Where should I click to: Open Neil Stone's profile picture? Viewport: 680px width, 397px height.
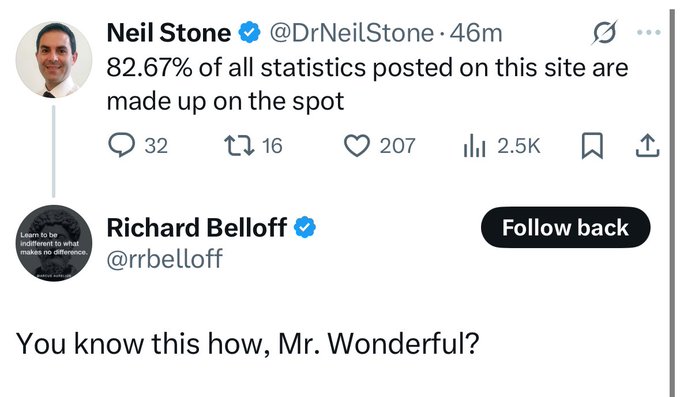point(54,59)
